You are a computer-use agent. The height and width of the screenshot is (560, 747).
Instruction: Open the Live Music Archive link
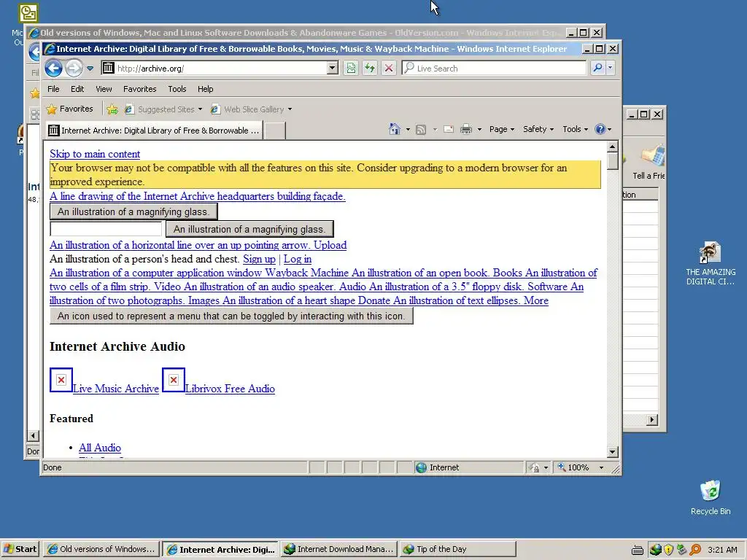(116, 389)
